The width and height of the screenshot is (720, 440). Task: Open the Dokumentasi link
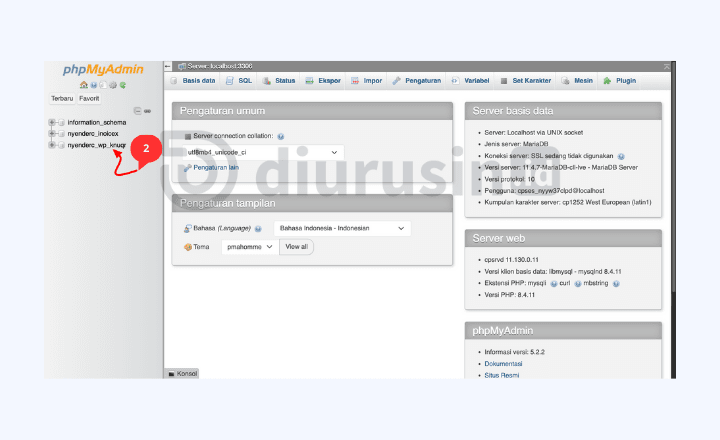point(503,364)
